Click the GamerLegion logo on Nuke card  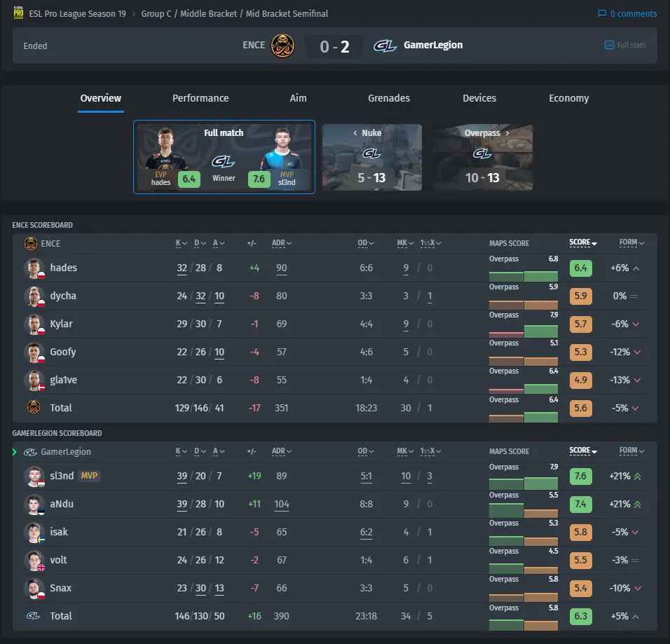[x=371, y=153]
